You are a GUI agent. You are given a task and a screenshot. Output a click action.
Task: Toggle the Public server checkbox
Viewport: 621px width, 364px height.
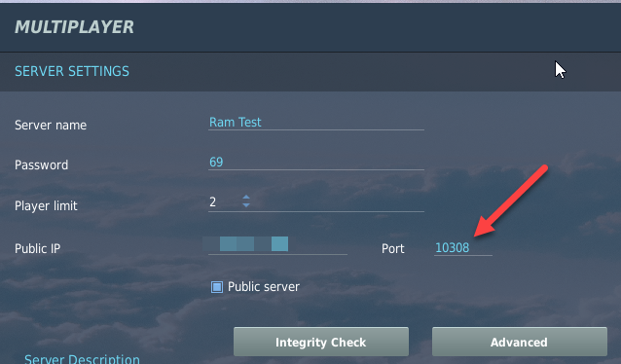pos(217,287)
